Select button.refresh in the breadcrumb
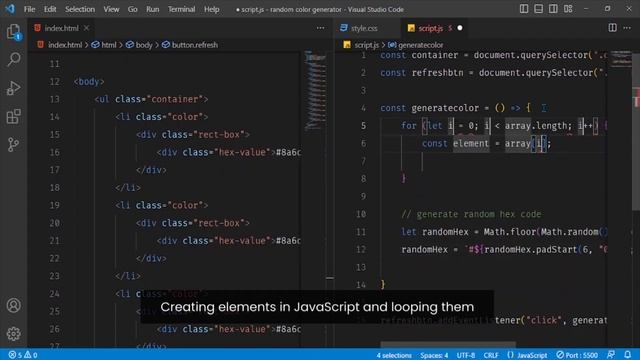640x360 pixels. (195, 45)
